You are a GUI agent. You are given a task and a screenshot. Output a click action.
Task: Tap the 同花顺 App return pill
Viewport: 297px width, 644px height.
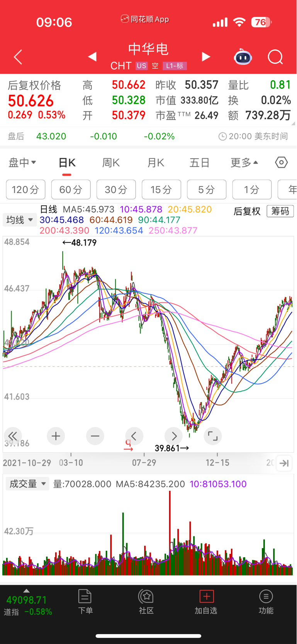[145, 19]
